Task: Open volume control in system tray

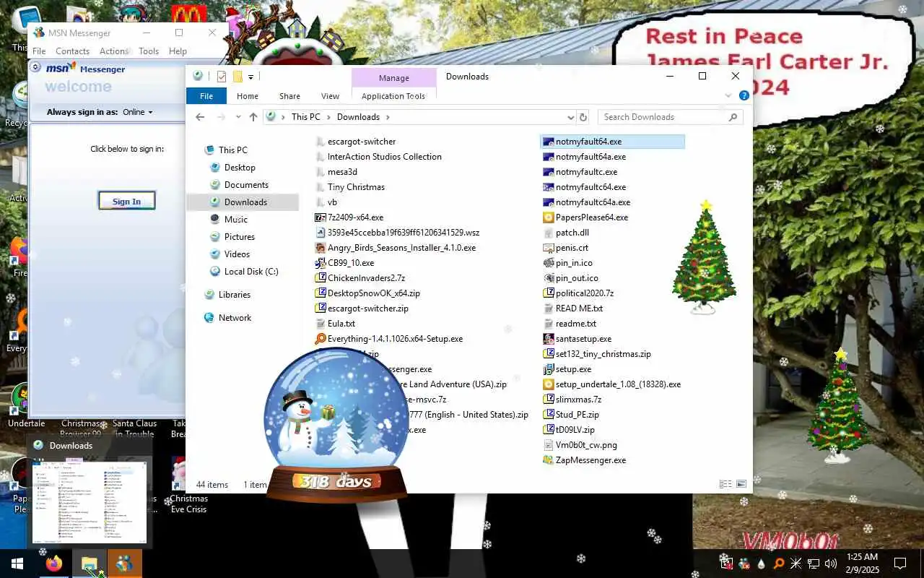Action: (x=831, y=564)
